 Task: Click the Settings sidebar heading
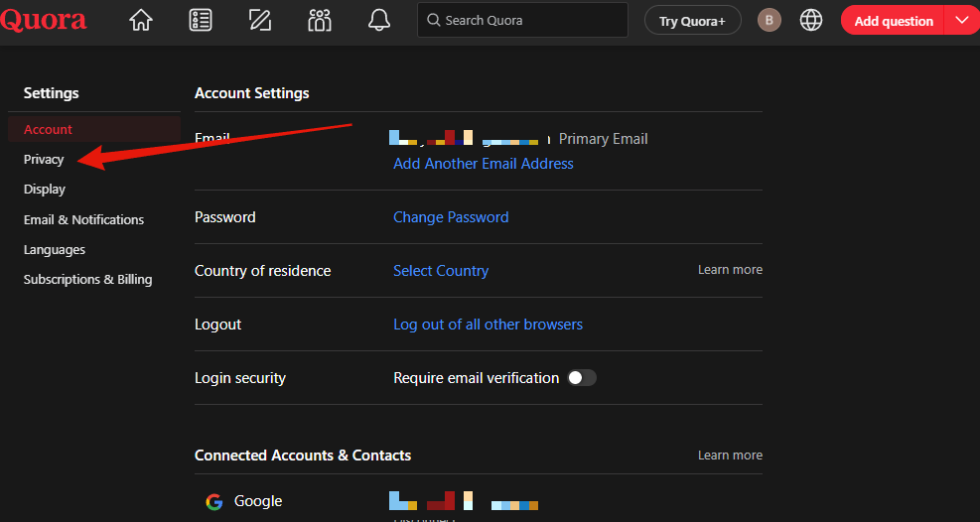point(52,93)
